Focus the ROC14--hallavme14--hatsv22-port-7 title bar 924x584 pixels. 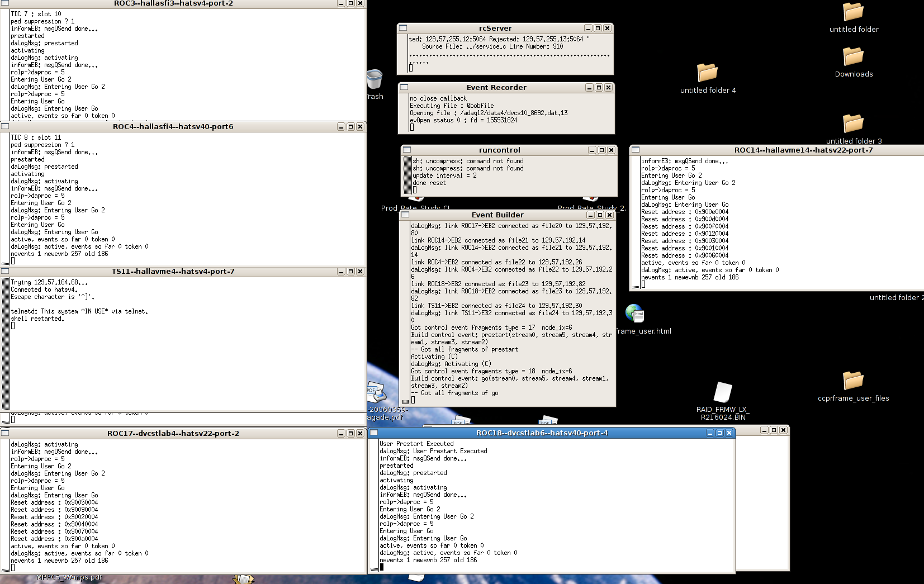pyautogui.click(x=803, y=150)
